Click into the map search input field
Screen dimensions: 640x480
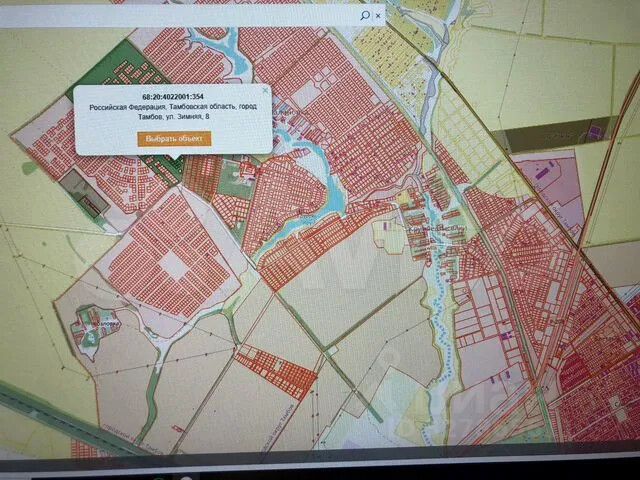[x=180, y=16]
